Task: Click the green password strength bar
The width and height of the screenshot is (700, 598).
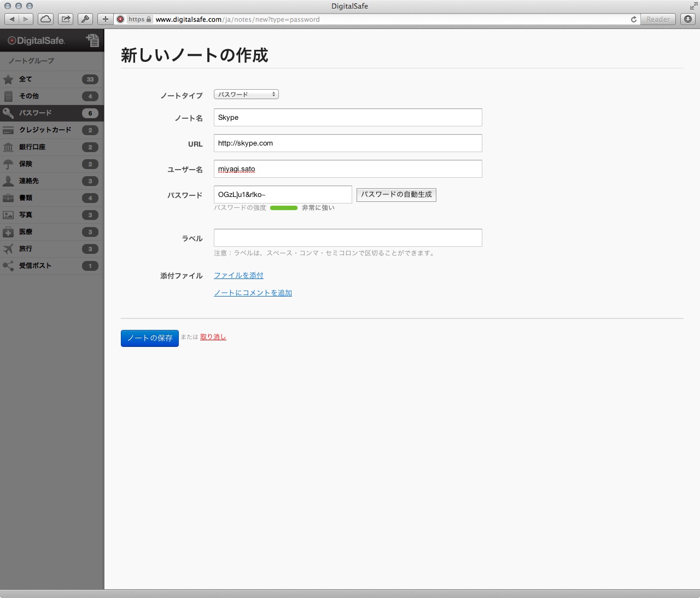Action: pos(284,208)
